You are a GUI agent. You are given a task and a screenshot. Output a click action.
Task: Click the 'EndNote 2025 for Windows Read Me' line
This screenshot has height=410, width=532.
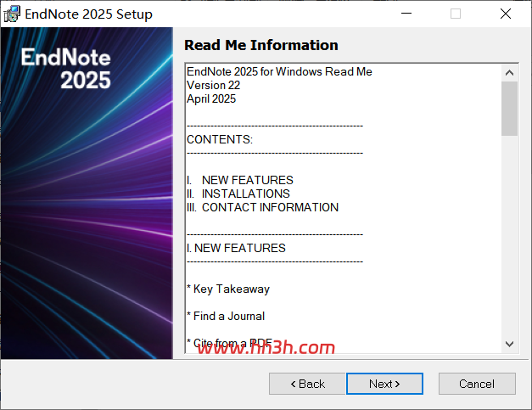tap(279, 71)
